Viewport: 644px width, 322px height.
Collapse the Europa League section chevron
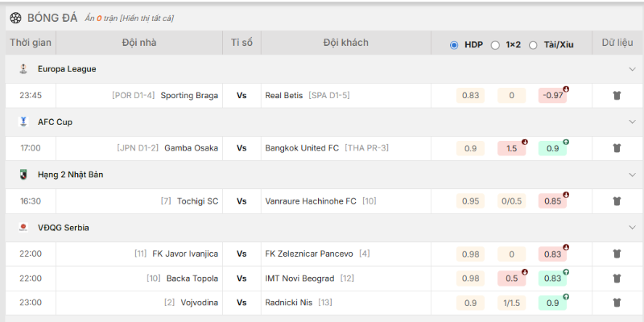632,69
